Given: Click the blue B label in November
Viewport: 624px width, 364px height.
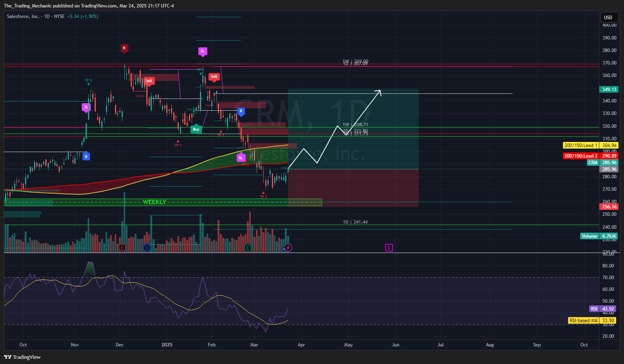Looking at the screenshot, I should point(86,156).
